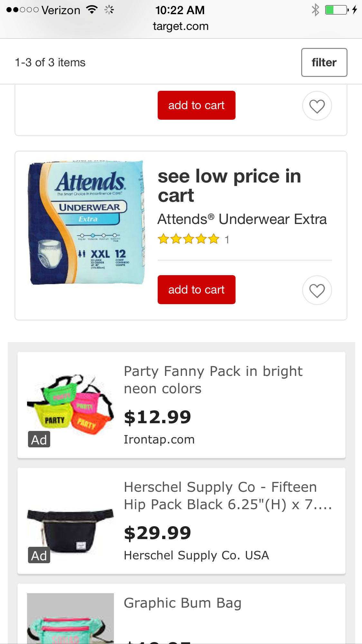The width and height of the screenshot is (362, 644).
Task: View the five-star rating reviews
Action: point(189,239)
